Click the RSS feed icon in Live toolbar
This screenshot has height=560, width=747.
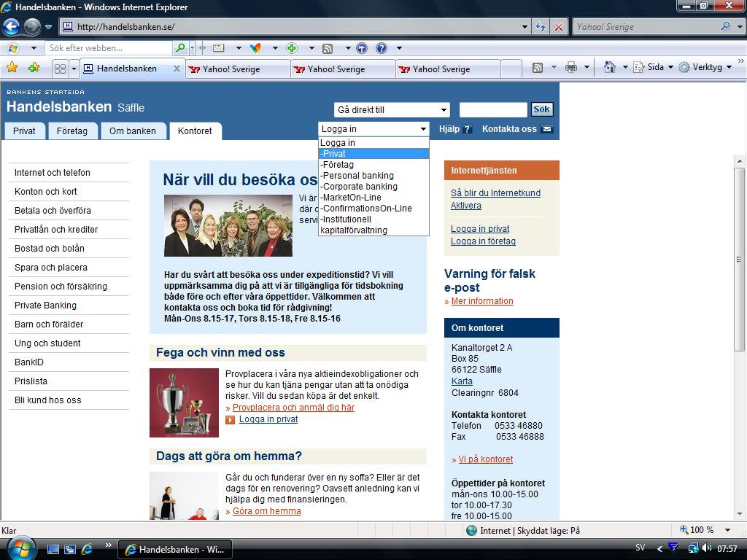tap(328, 48)
